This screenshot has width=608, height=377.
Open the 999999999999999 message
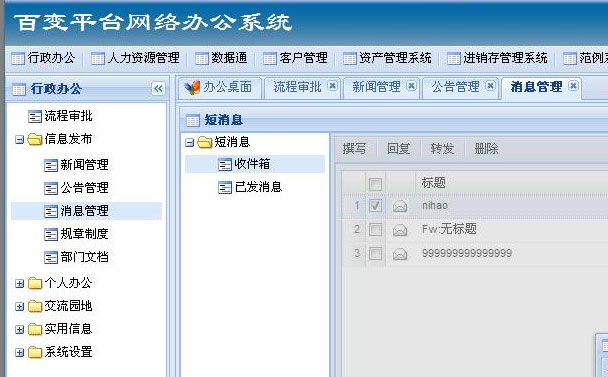click(467, 253)
